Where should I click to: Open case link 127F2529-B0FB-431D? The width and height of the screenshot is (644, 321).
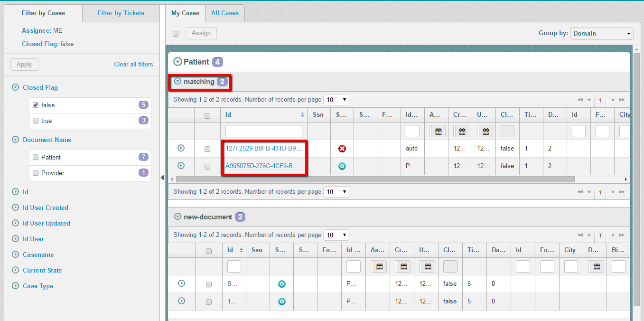[263, 148]
